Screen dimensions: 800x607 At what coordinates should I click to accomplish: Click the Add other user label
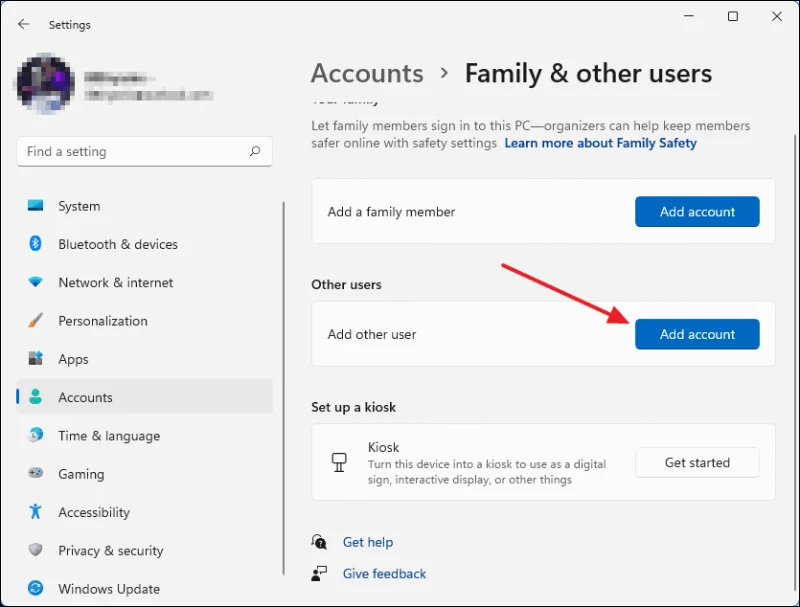[x=372, y=334]
